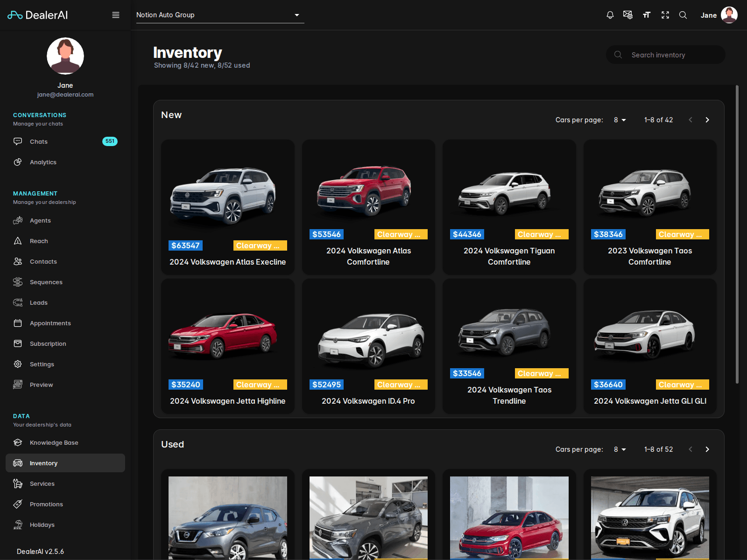Screen dimensions: 747x560
Task: Click inside the Search inventory field
Action: coord(665,55)
